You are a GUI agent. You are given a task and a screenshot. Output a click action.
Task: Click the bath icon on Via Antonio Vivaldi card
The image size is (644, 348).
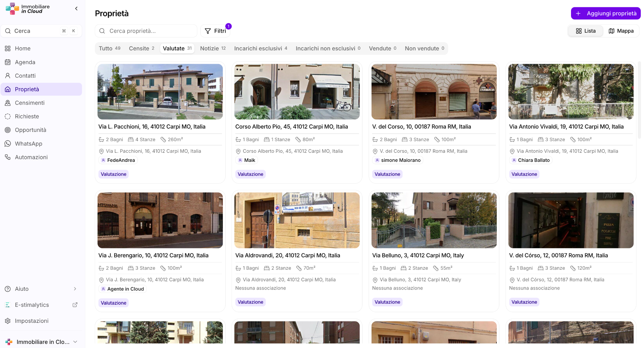[512, 140]
